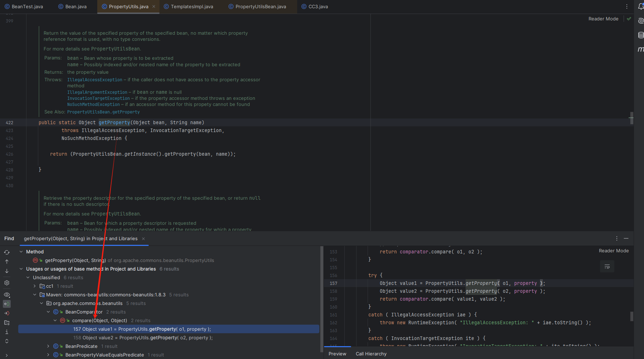Image resolution: width=644 pixels, height=359 pixels.
Task: Click the getProperty method name on line 422
Action: (x=114, y=123)
